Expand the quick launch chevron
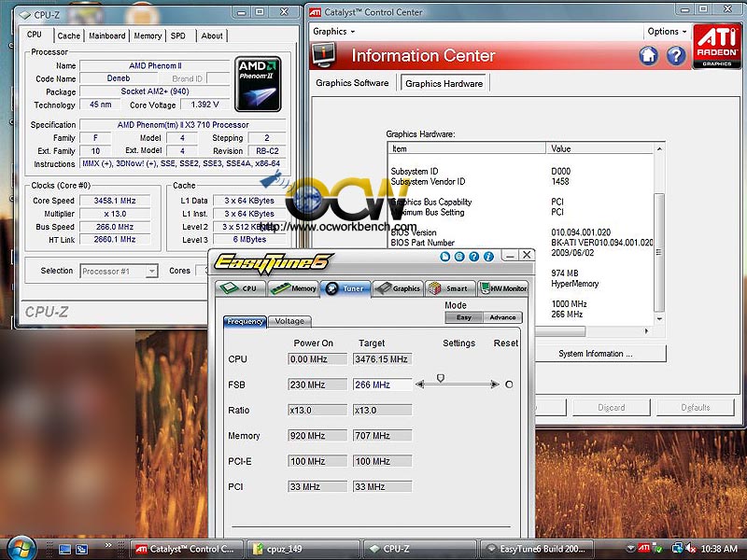This screenshot has width=747, height=560. tap(108, 545)
